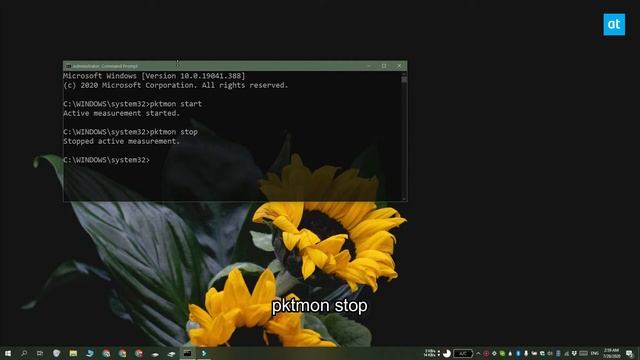The width and height of the screenshot is (640, 360).
Task: Open Command Prompt title bar system icon
Action: pos(68,66)
